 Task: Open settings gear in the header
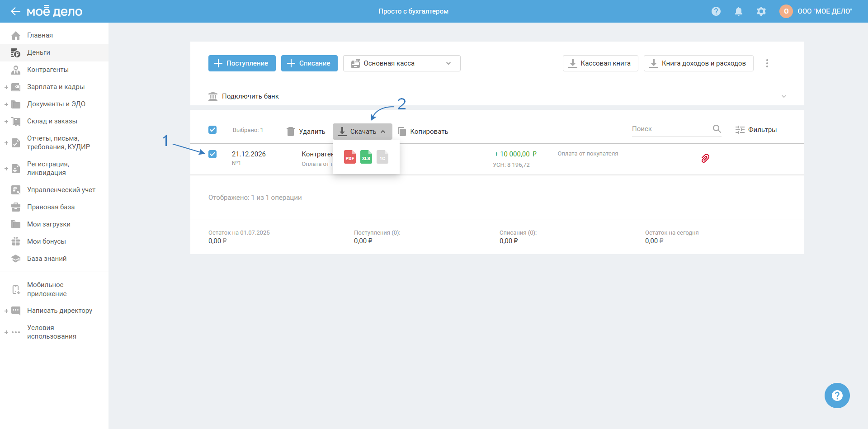point(761,11)
